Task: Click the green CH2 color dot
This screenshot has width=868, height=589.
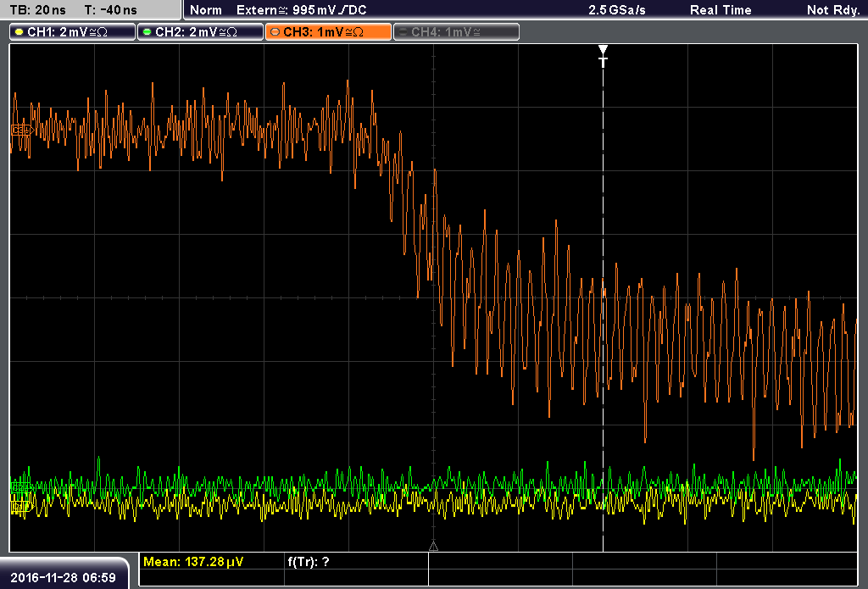Action: pyautogui.click(x=147, y=32)
